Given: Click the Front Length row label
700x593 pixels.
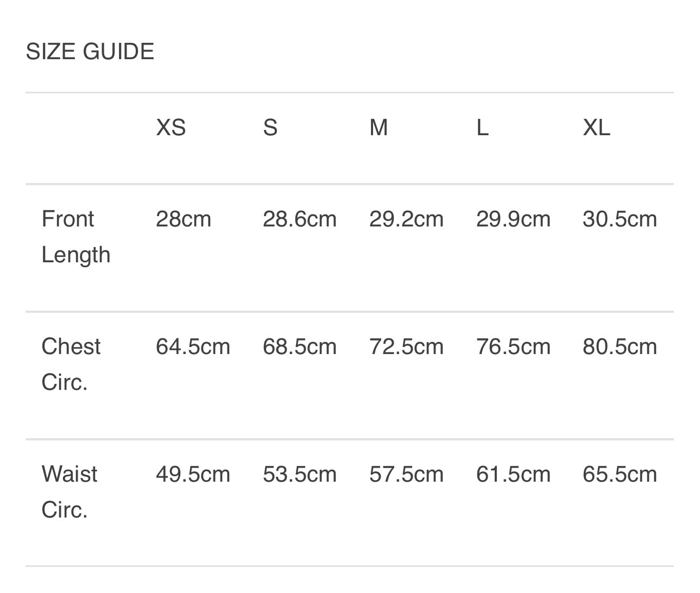Looking at the screenshot, I should 75,237.
